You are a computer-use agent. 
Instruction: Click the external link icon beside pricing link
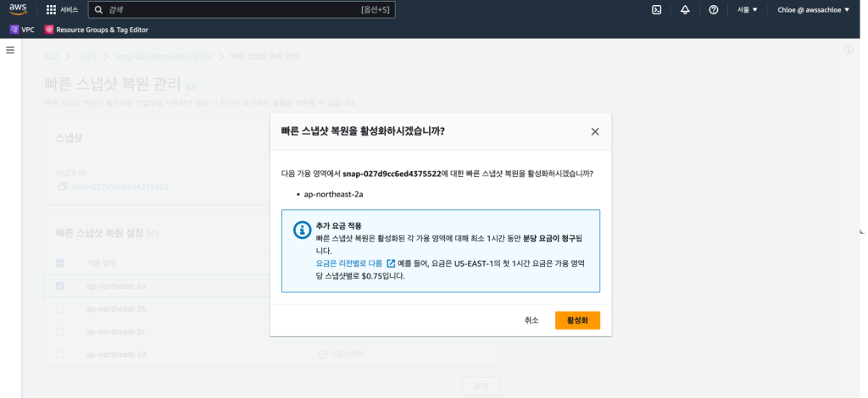click(x=391, y=263)
